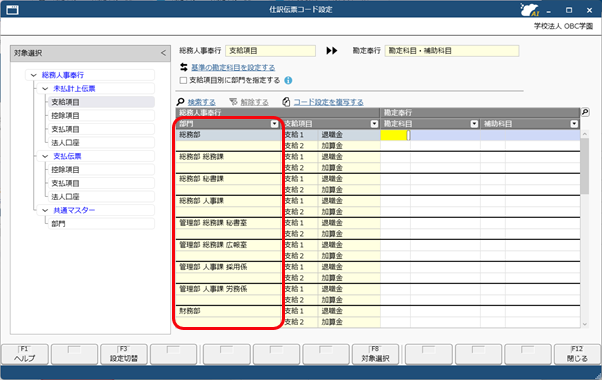Click the window menu icon at top-left
Screen dimensions: 602x380
click(x=12, y=10)
